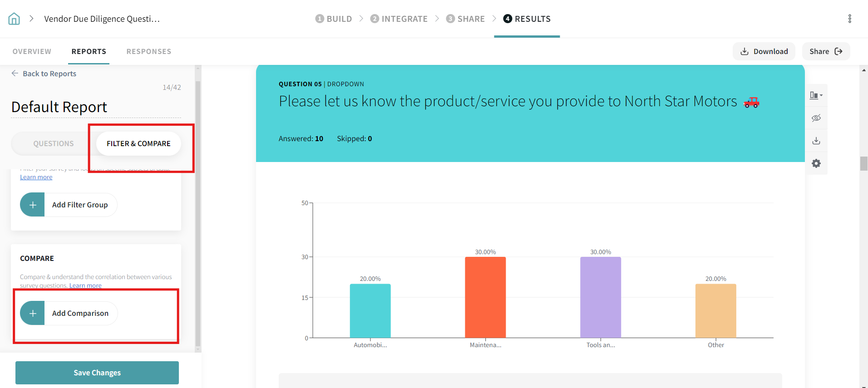Go to the Build step
The height and width of the screenshot is (388, 868).
point(334,19)
